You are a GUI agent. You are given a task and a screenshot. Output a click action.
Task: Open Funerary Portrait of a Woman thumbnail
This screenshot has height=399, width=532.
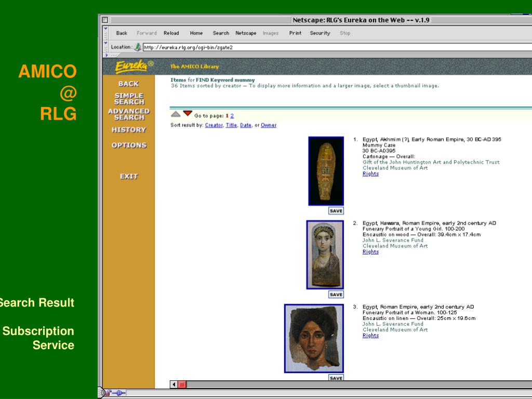314,339
